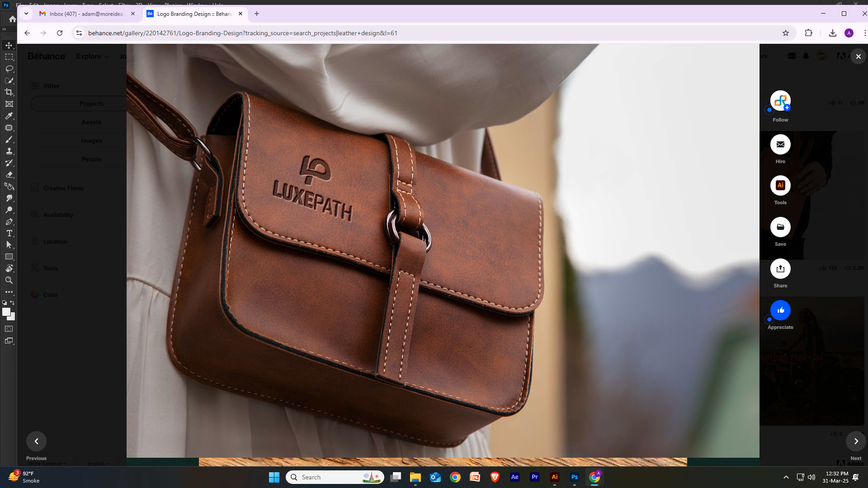Screen dimensions: 868x488
Task: Close the project lightbox overlay
Action: (x=858, y=56)
